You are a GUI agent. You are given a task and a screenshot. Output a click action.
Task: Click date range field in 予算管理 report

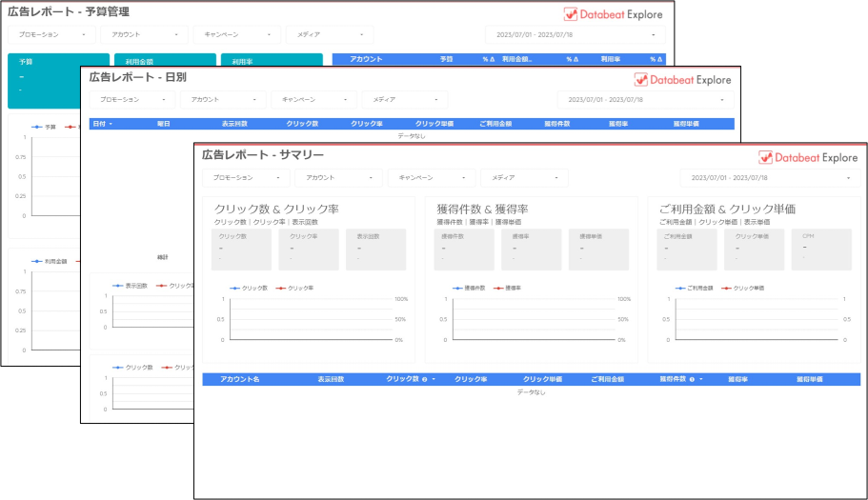tap(574, 34)
